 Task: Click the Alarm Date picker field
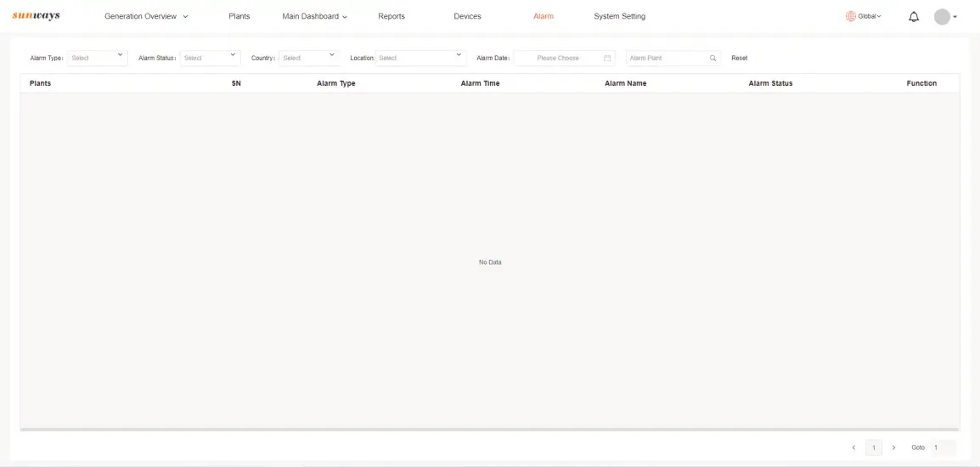(x=565, y=58)
